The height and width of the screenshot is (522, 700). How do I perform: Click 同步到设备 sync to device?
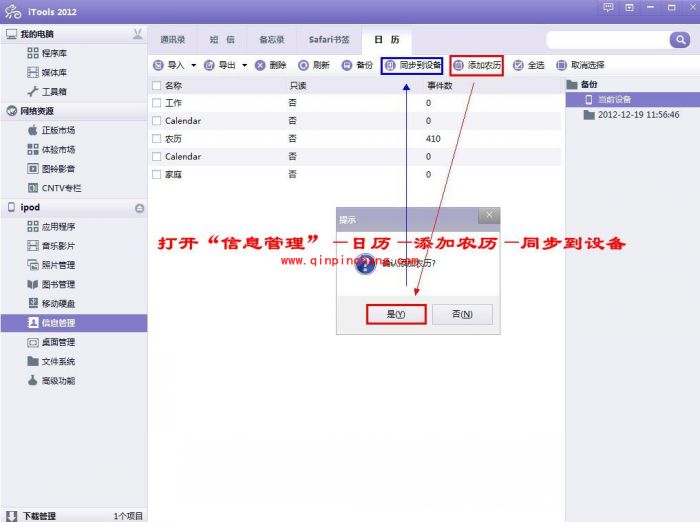[x=412, y=66]
